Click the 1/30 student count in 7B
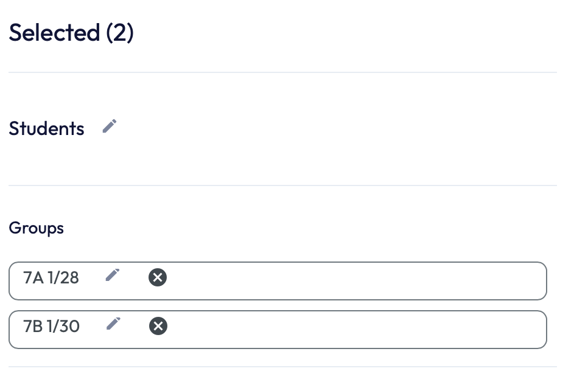This screenshot has height=388, width=588. point(63,327)
